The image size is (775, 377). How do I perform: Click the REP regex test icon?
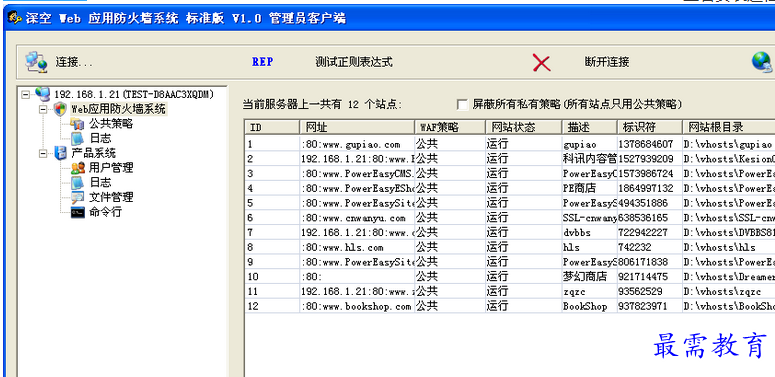tap(262, 62)
